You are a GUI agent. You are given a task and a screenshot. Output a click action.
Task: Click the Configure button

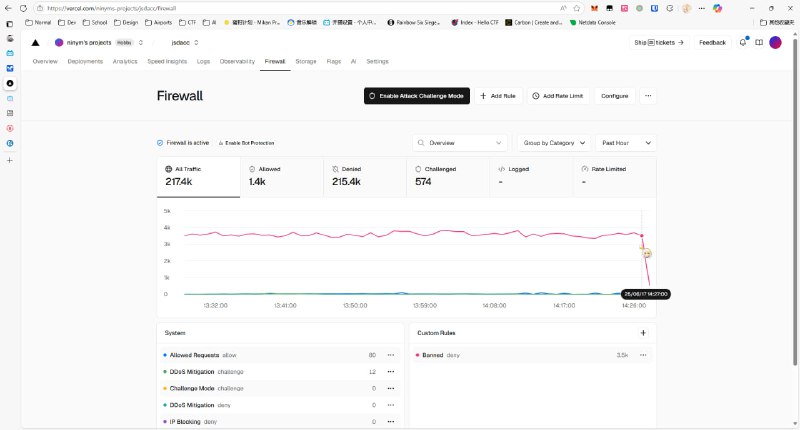point(614,96)
